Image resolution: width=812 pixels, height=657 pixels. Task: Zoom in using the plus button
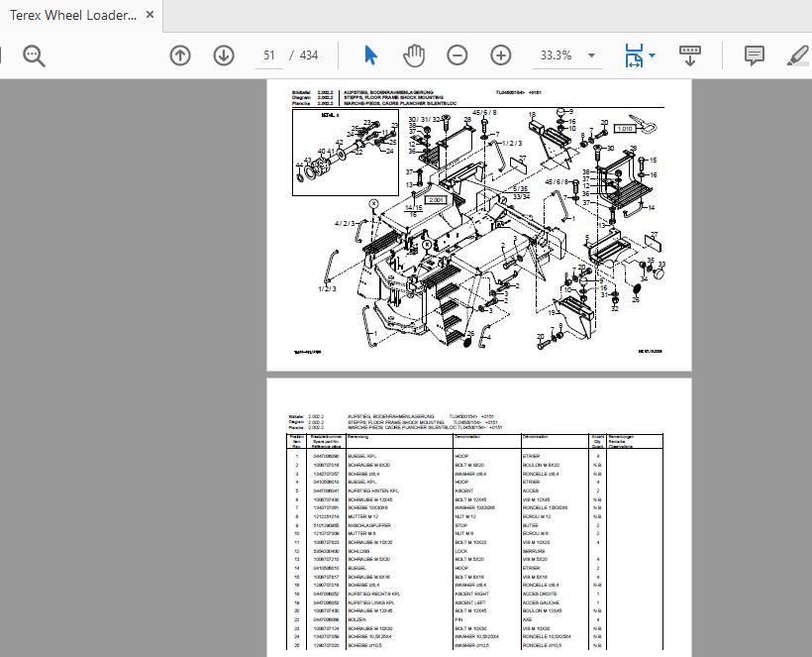(501, 55)
